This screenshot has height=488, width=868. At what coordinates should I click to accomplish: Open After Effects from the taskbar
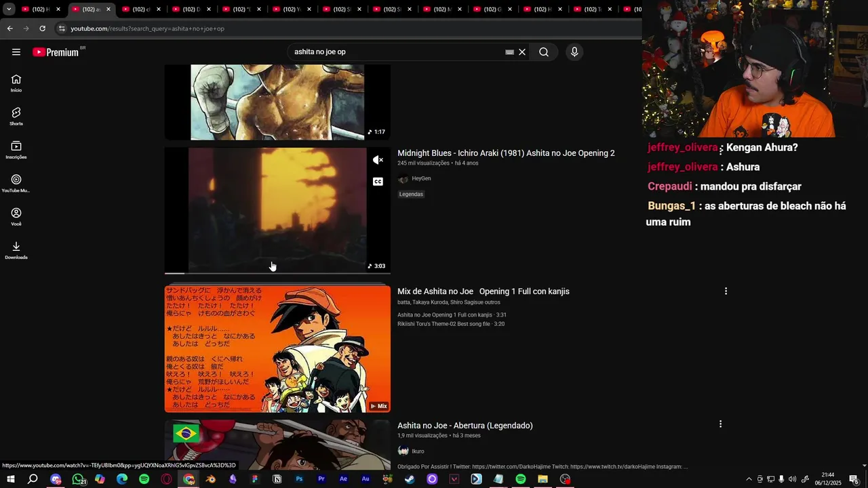(344, 479)
